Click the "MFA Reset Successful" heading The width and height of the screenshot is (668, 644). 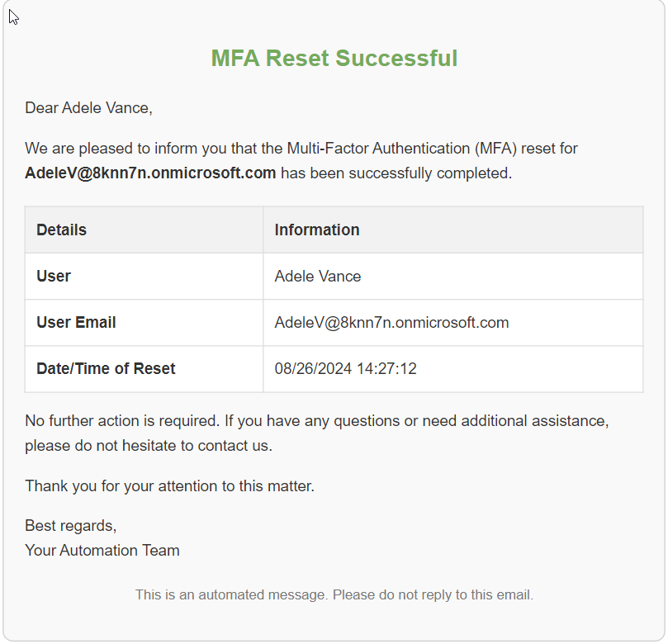(x=334, y=59)
